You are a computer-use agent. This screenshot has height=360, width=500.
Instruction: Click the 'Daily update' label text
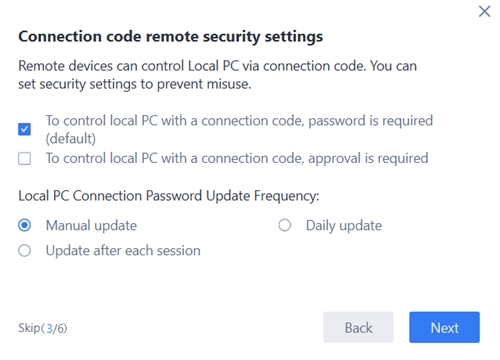tap(344, 226)
